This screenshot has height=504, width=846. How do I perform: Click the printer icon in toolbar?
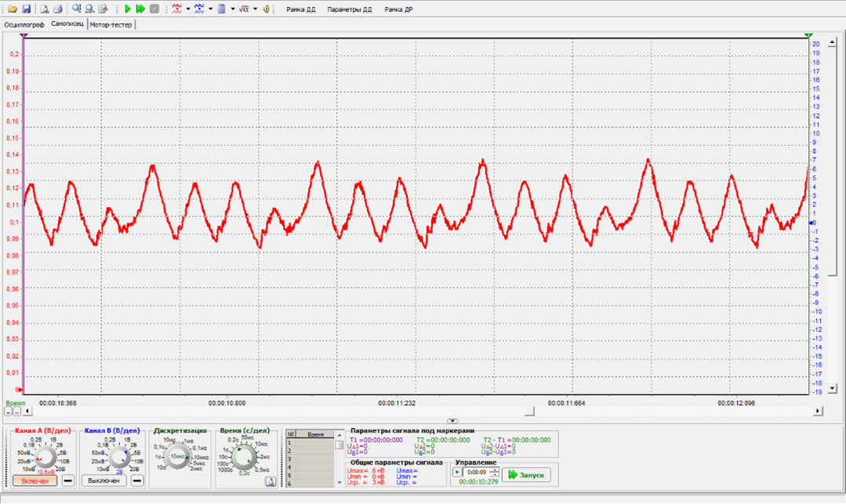point(57,9)
